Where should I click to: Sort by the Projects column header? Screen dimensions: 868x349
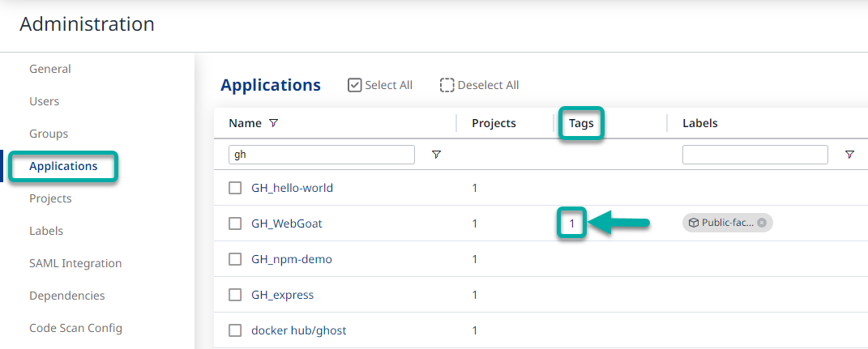[494, 123]
